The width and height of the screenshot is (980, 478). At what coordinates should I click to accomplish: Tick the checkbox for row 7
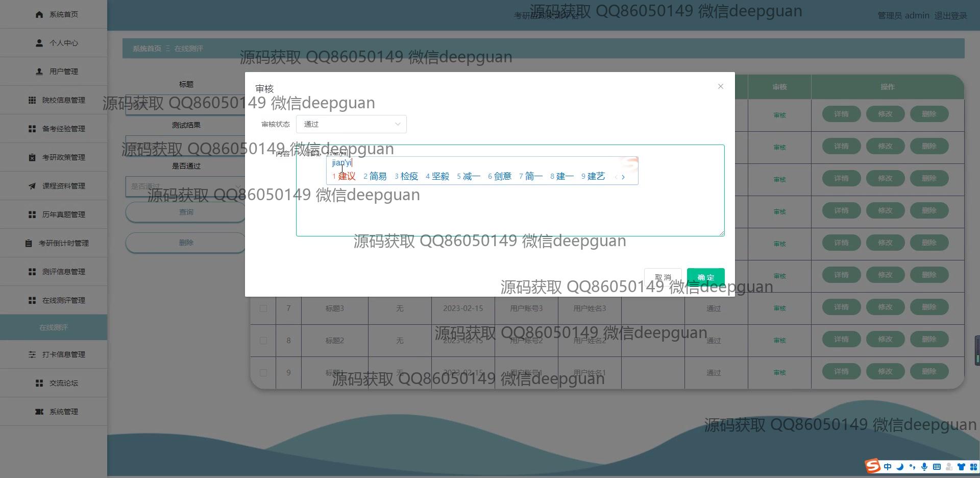(x=263, y=308)
